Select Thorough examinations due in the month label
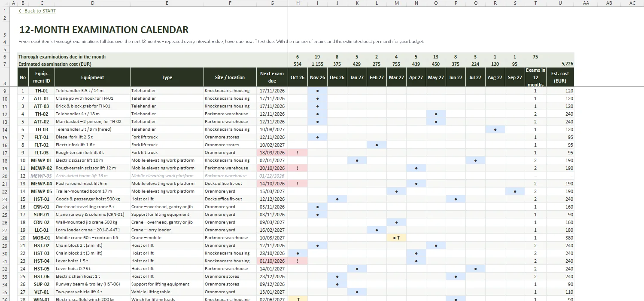The image size is (644, 301). [x=62, y=57]
